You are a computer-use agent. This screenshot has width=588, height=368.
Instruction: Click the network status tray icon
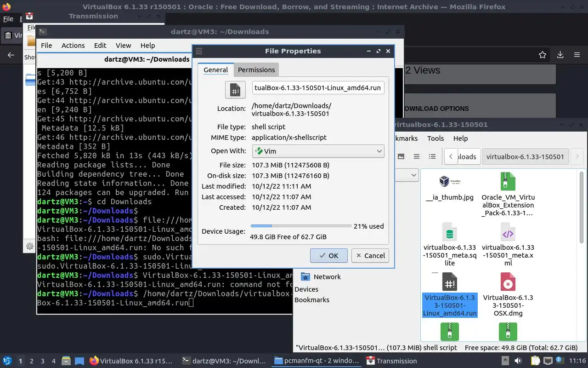tap(548, 361)
